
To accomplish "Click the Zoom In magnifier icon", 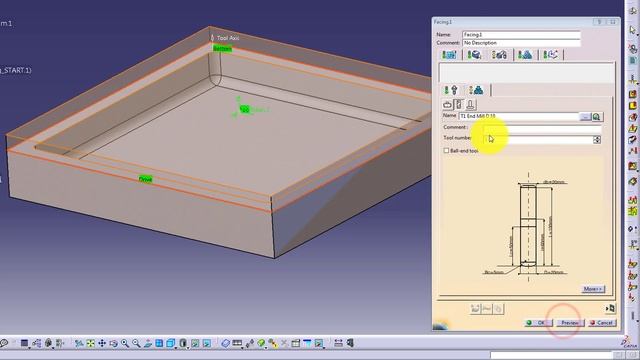I will 125,344.
